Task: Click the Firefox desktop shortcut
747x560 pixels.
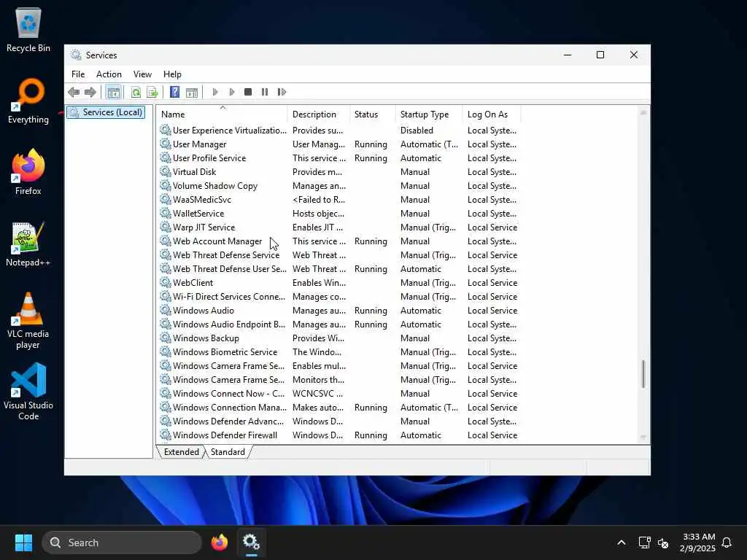Action: [28, 172]
